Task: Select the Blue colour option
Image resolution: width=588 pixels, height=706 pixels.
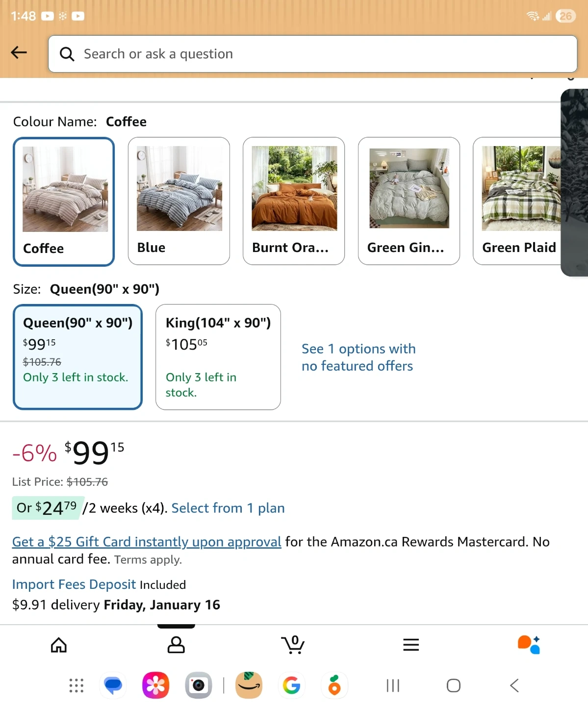Action: point(179,201)
